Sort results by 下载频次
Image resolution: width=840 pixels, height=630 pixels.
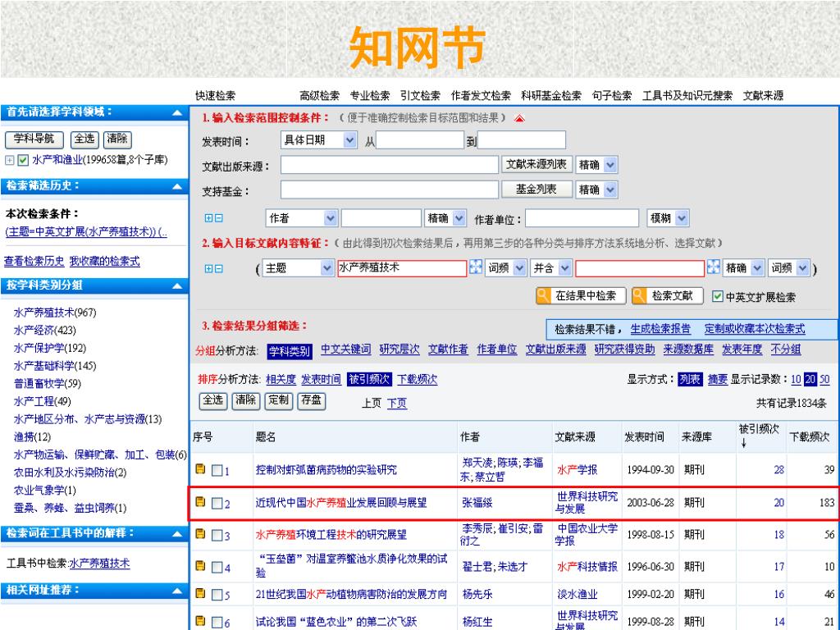pyautogui.click(x=417, y=379)
